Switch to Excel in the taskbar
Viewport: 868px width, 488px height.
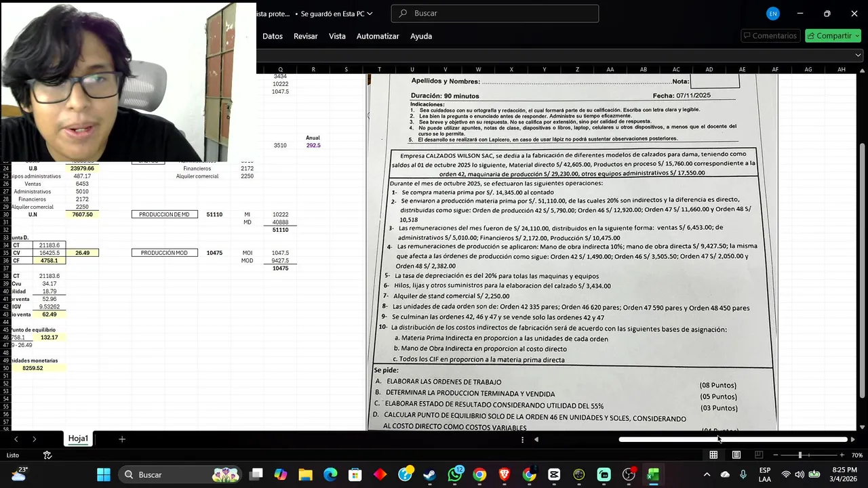click(653, 474)
